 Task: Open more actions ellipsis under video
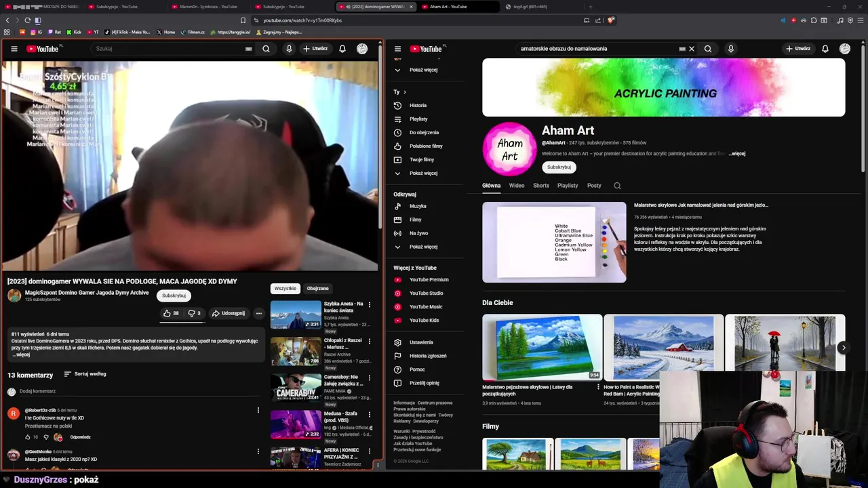point(258,313)
